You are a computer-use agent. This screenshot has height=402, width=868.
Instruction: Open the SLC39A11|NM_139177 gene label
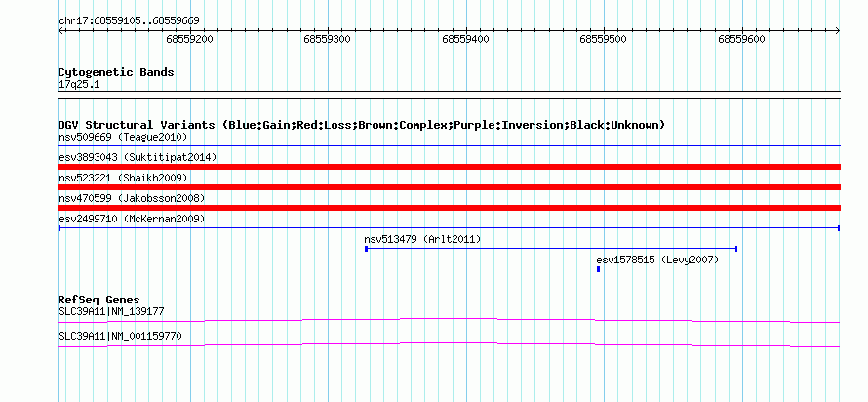(111, 311)
